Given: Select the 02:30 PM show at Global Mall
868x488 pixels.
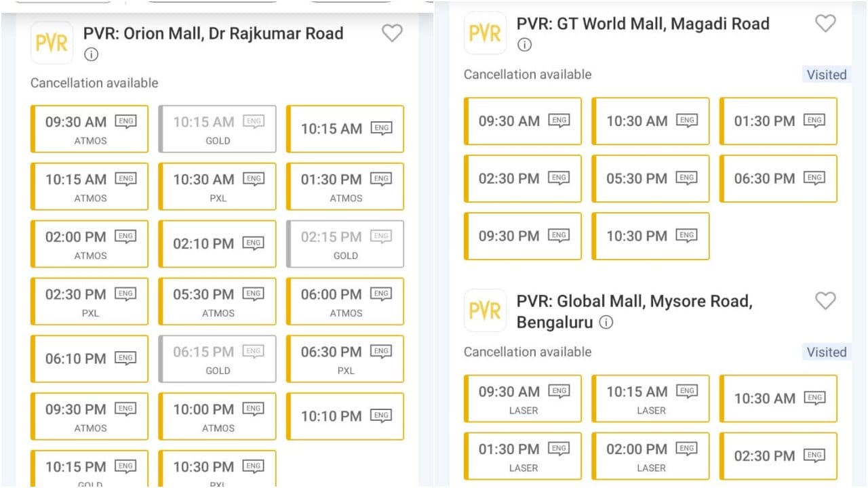Looking at the screenshot, I should 778,456.
